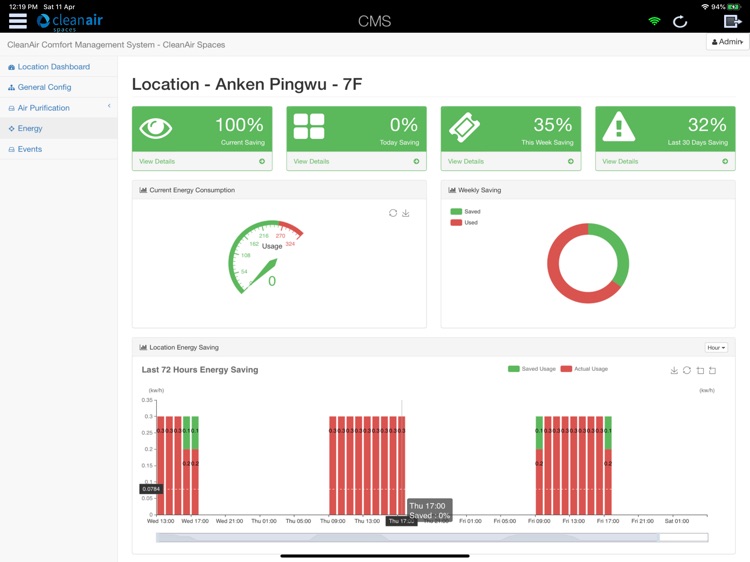
Task: Click arrow circle on Last 30 Days card
Action: pyautogui.click(x=725, y=161)
